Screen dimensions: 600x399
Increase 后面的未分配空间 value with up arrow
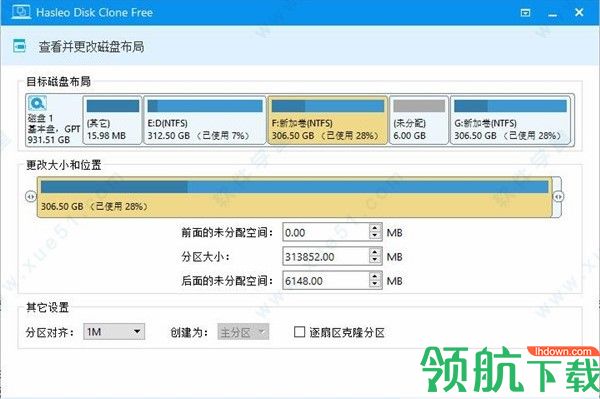375,276
